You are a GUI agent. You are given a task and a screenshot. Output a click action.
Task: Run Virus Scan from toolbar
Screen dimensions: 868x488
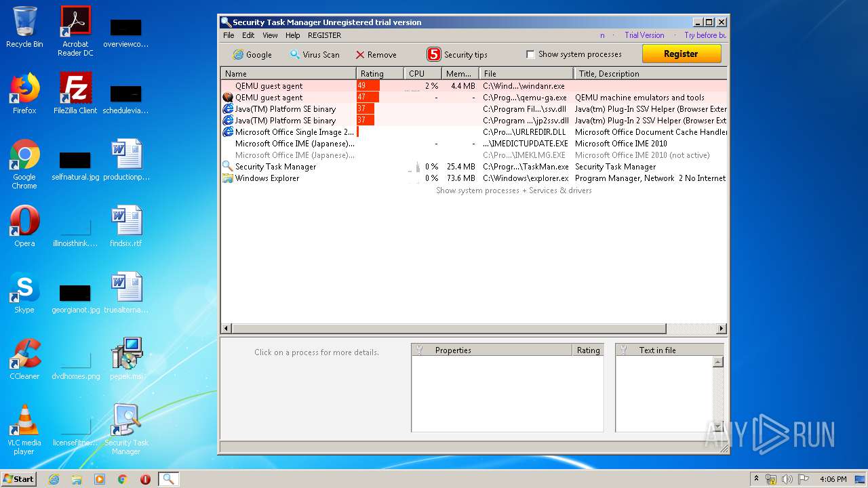(314, 55)
